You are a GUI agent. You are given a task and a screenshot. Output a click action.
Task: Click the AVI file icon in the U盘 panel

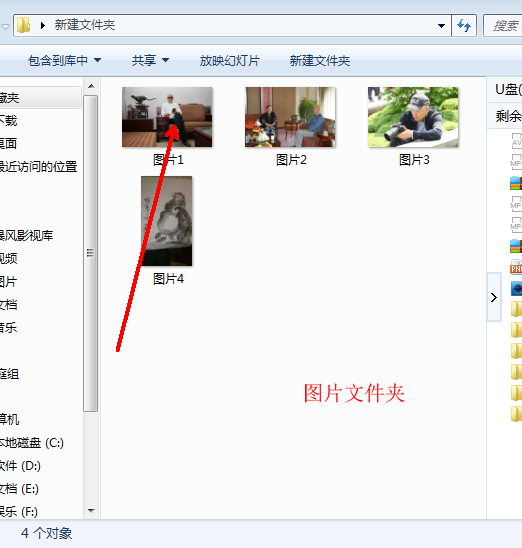point(516,140)
